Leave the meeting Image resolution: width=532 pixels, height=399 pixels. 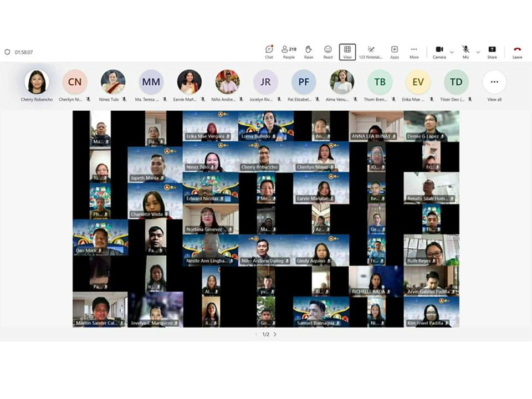[517, 52]
